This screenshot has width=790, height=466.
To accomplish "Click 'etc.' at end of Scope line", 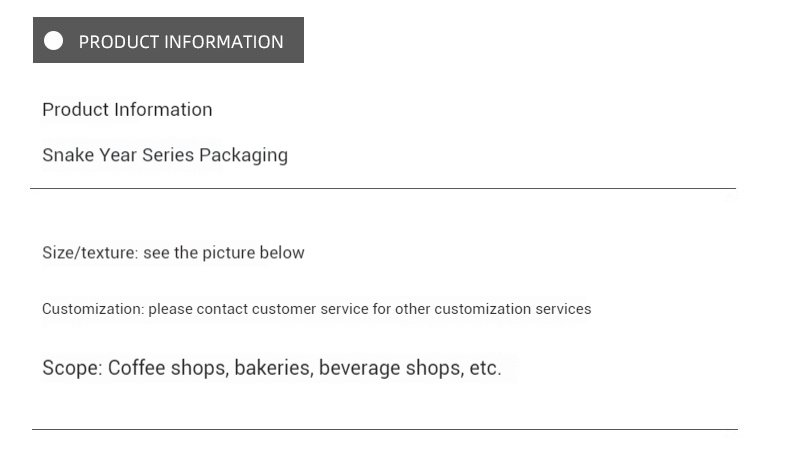I will (485, 368).
